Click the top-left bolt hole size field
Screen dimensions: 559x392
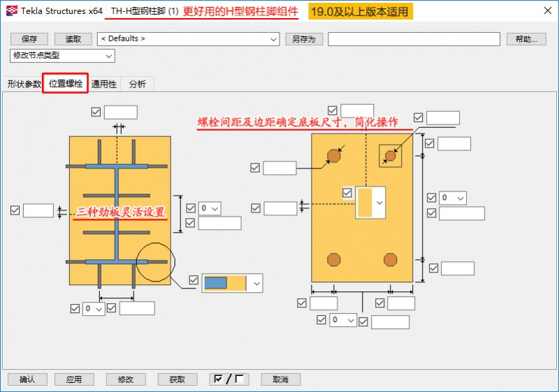coord(279,168)
